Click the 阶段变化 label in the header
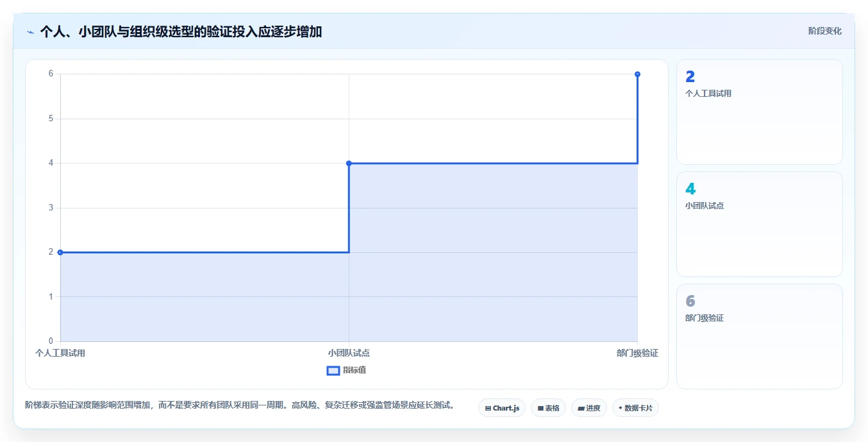Screen dimensions: 868x442 tap(824, 31)
